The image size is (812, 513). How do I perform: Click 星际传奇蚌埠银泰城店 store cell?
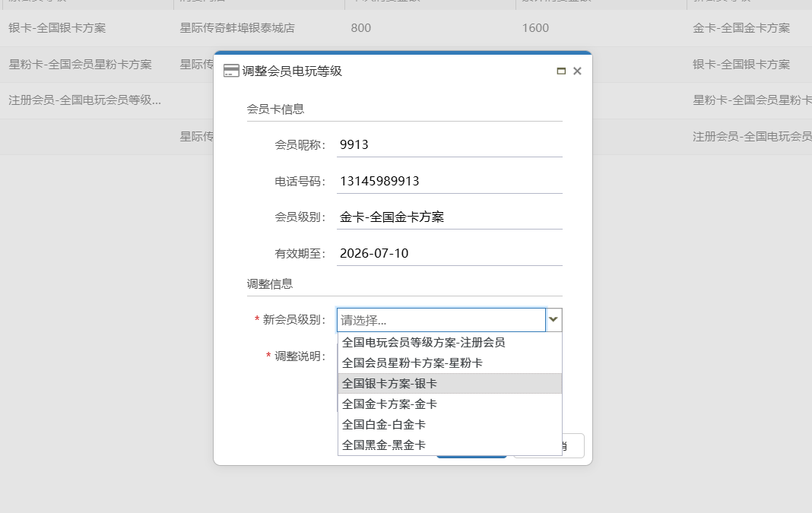(237, 28)
